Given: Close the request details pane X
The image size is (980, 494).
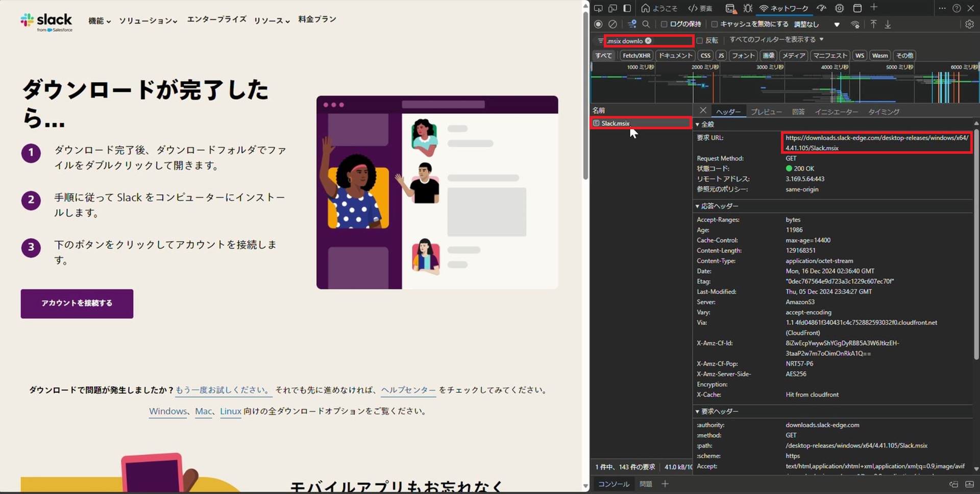Looking at the screenshot, I should pos(703,110).
